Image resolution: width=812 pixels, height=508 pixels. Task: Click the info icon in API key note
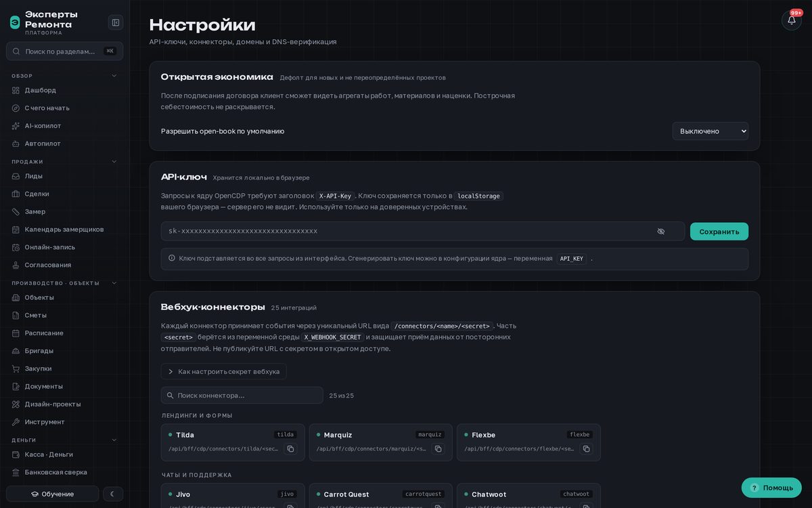(x=172, y=258)
